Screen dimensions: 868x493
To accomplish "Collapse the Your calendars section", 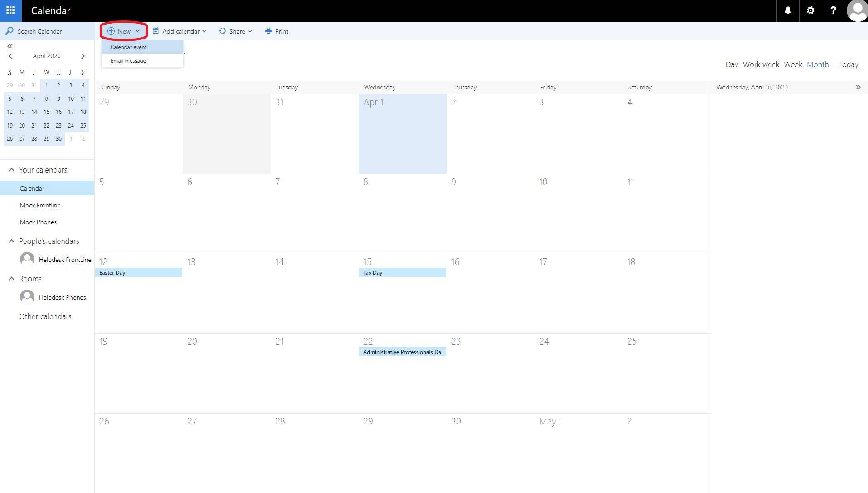I will 11,170.
